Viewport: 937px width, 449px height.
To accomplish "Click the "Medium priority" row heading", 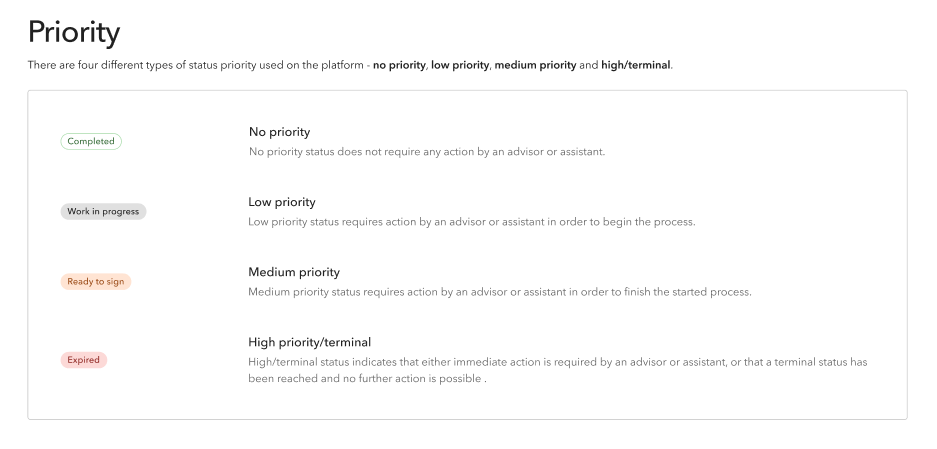I will tap(294, 272).
